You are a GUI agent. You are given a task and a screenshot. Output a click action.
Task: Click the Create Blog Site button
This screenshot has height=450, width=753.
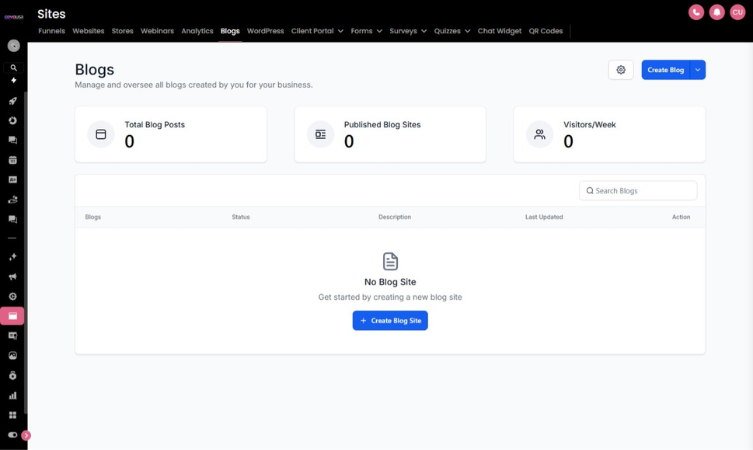pos(390,320)
